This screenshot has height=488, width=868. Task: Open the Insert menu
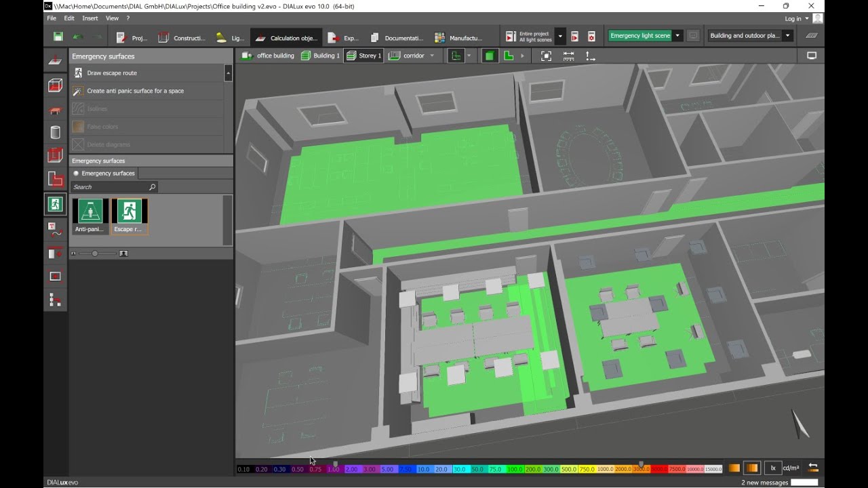pos(90,18)
